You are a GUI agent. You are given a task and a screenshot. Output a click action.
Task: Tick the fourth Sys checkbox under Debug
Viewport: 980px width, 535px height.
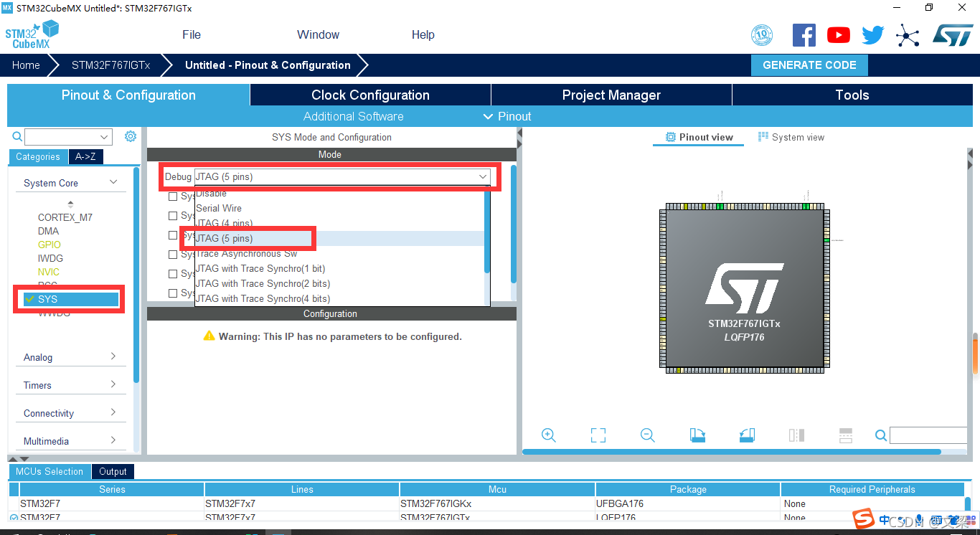click(x=173, y=255)
